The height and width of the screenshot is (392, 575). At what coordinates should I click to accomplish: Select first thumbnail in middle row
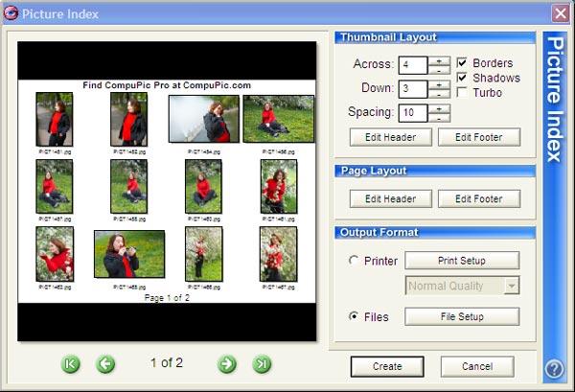55,186
